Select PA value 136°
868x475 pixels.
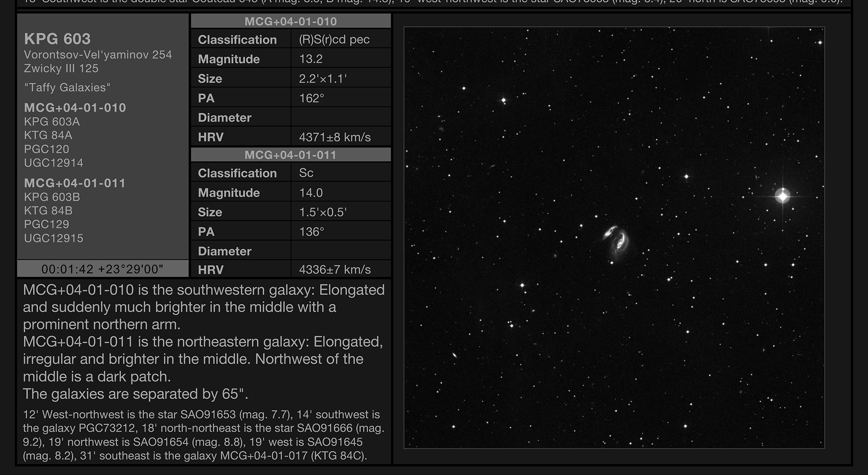pyautogui.click(x=312, y=231)
